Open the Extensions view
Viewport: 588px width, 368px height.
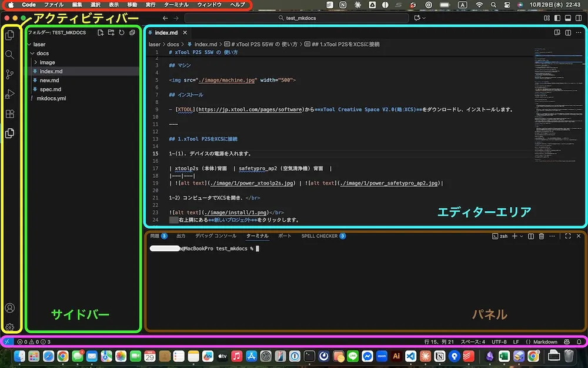point(9,114)
